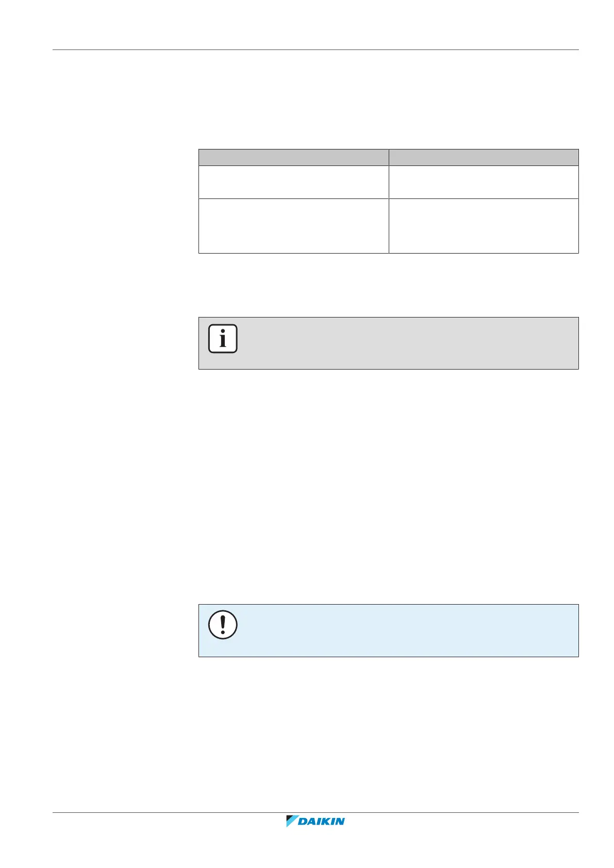Select the right gray table header cell

click(x=484, y=157)
